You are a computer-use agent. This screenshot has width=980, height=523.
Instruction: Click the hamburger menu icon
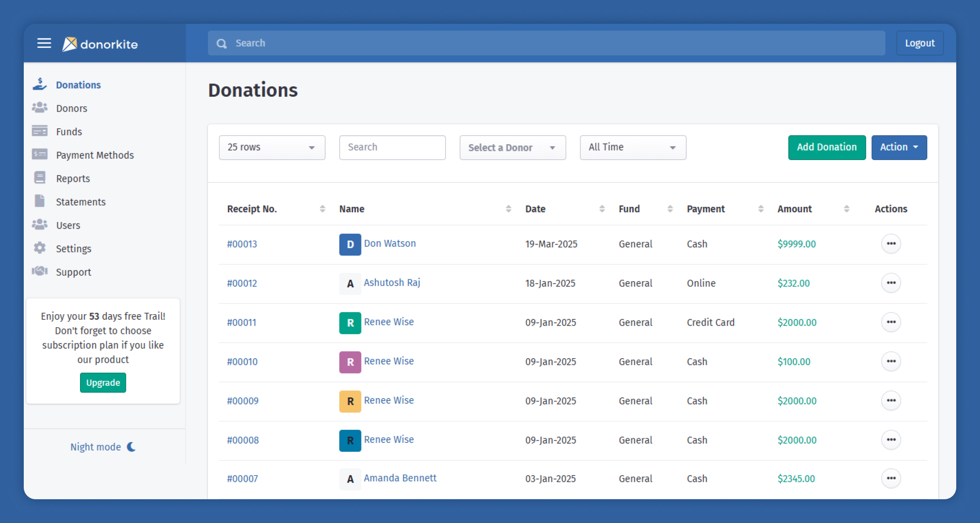44,43
